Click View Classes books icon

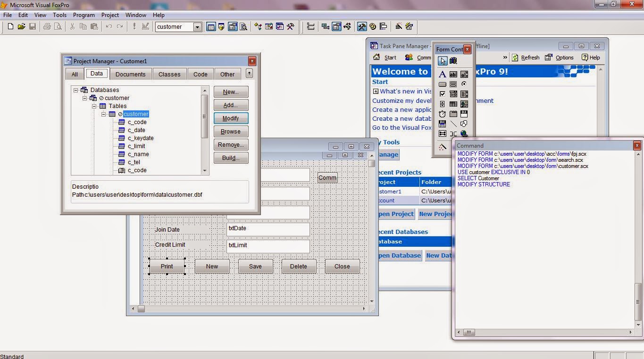[453, 61]
